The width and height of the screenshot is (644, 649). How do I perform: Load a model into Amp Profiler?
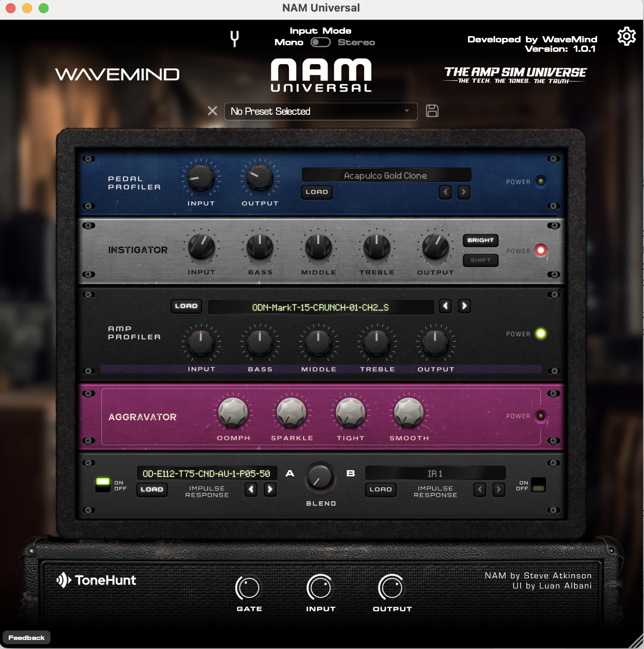click(186, 306)
